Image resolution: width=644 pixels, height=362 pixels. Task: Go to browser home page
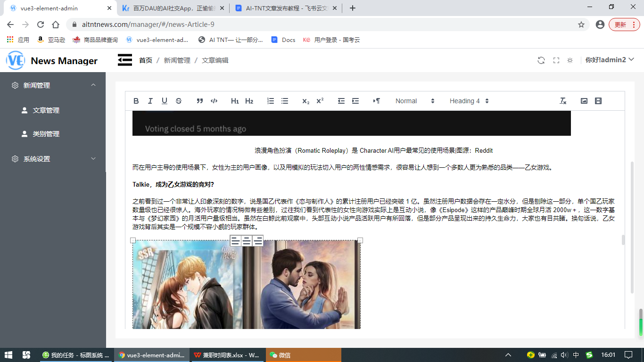click(56, 25)
